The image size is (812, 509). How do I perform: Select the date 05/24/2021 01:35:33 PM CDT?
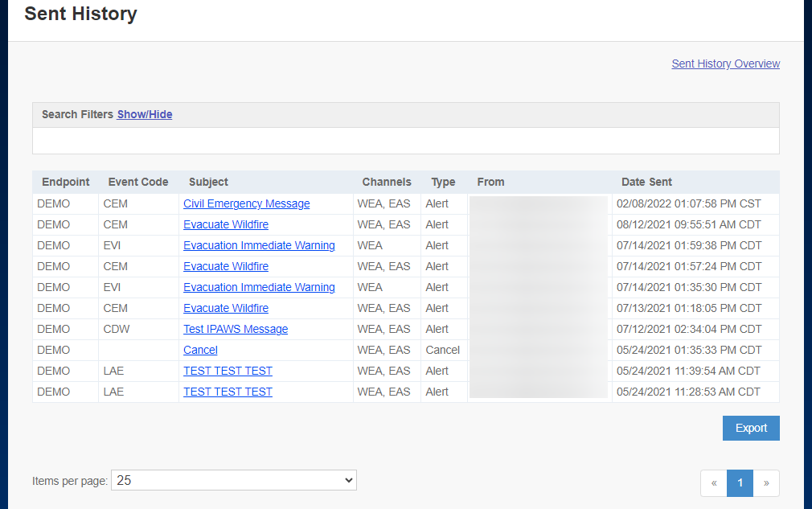pos(689,350)
